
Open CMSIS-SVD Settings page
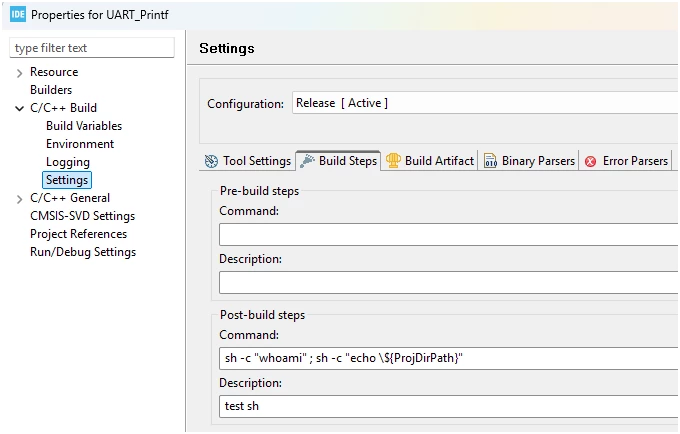tap(82, 216)
